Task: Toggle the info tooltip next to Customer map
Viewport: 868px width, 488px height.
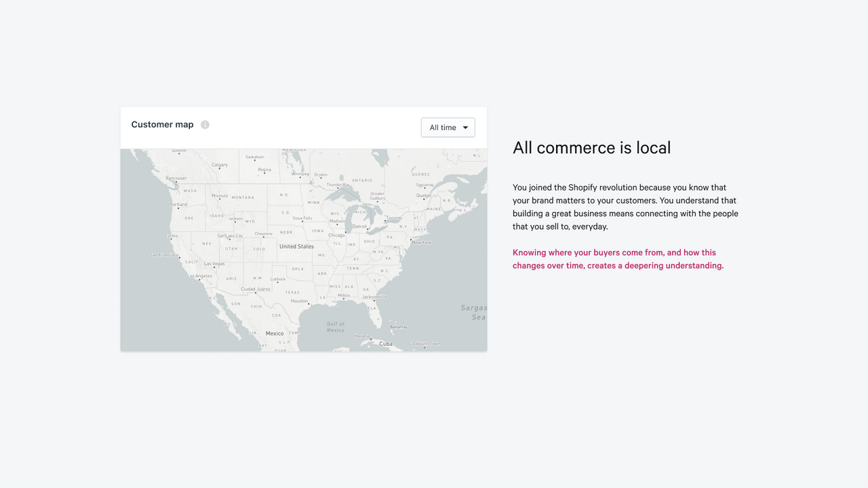Action: 205,125
